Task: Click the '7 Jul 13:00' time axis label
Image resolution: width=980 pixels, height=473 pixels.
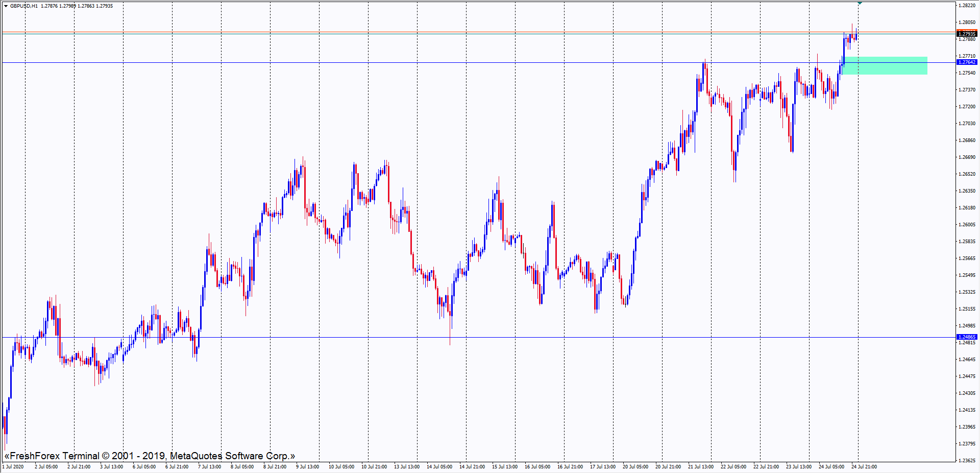Action: [209, 466]
